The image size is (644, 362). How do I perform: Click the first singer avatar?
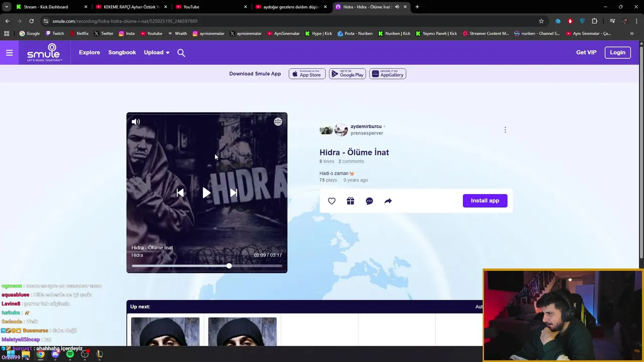point(326,130)
